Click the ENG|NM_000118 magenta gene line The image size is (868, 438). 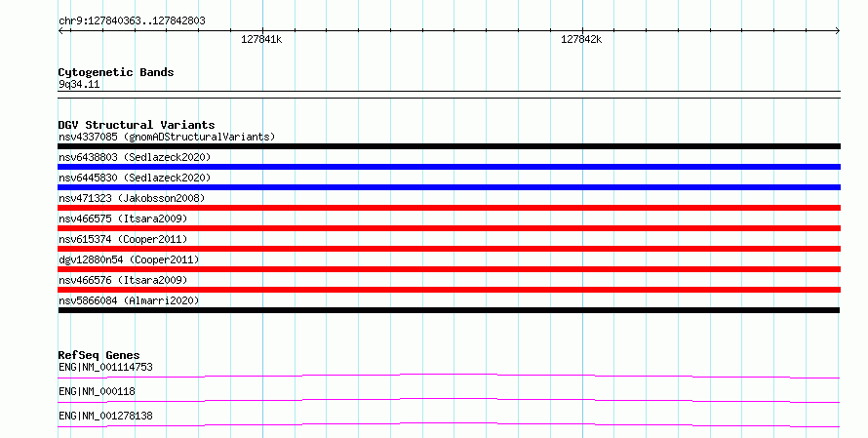coord(449,400)
